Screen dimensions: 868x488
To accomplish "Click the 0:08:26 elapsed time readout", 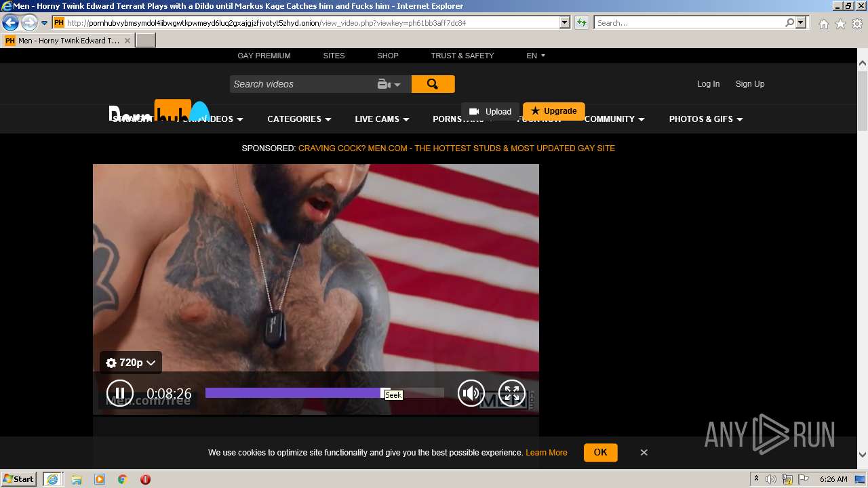I will (x=169, y=394).
